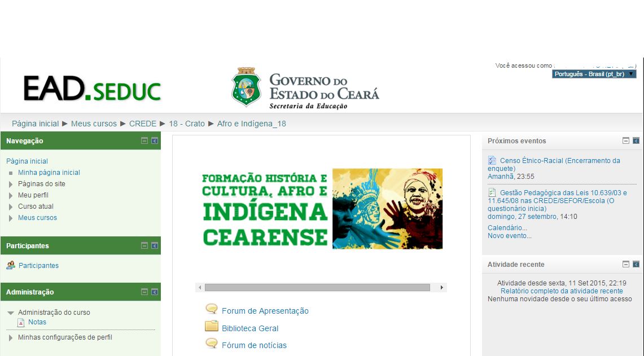Hide the Participantes block

[144, 246]
